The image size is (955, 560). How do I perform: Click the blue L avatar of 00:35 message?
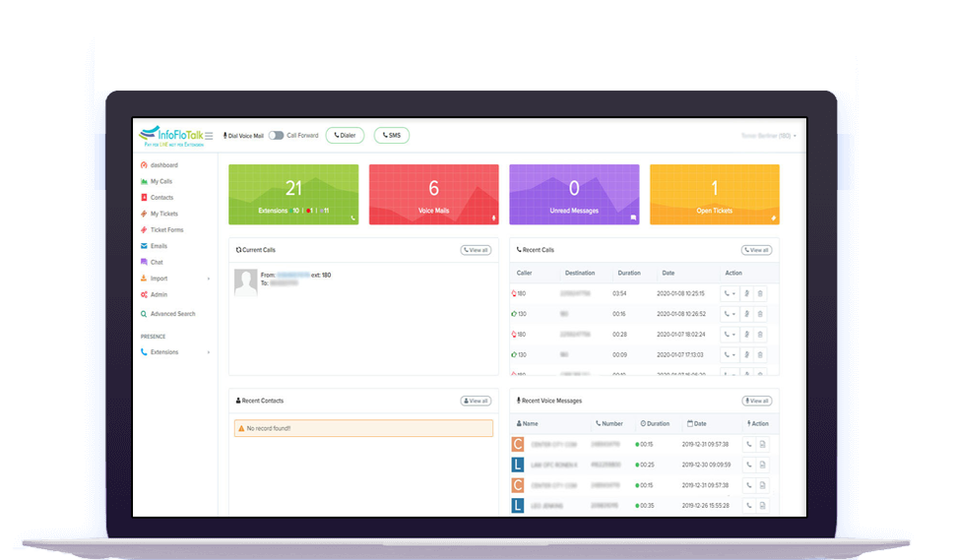(x=518, y=505)
